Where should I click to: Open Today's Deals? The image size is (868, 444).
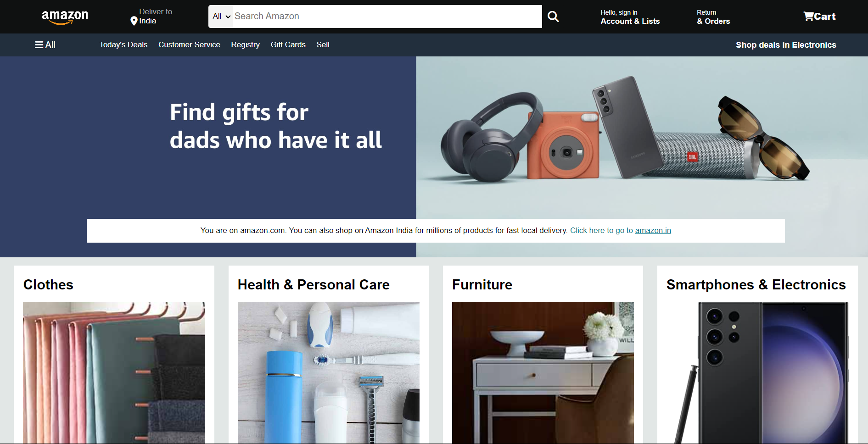(x=123, y=44)
